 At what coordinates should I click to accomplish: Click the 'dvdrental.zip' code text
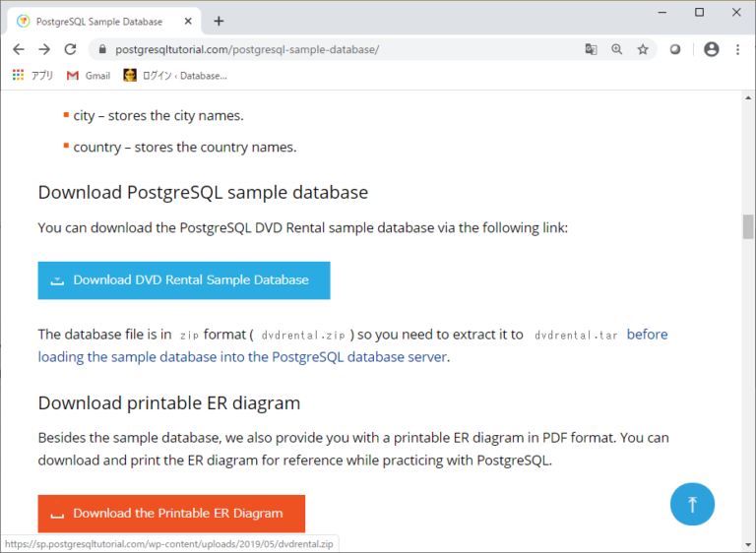[303, 336]
